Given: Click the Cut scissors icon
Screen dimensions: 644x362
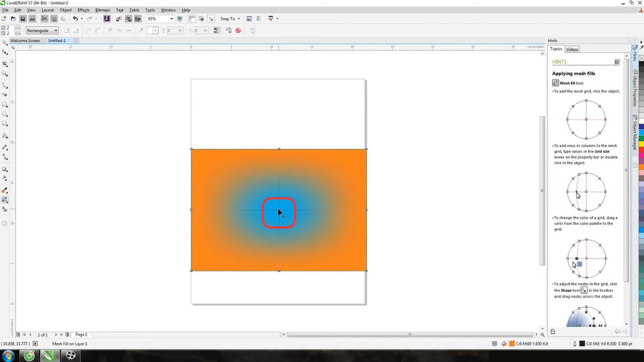Looking at the screenshot, I should coord(44,19).
